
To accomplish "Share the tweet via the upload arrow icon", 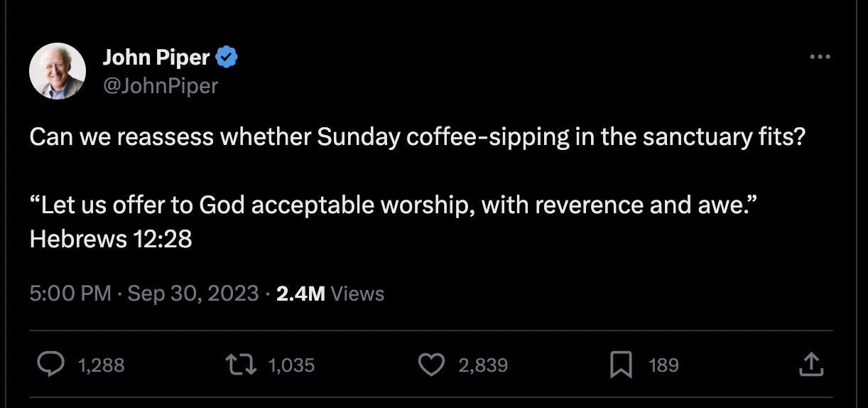I will pyautogui.click(x=810, y=365).
